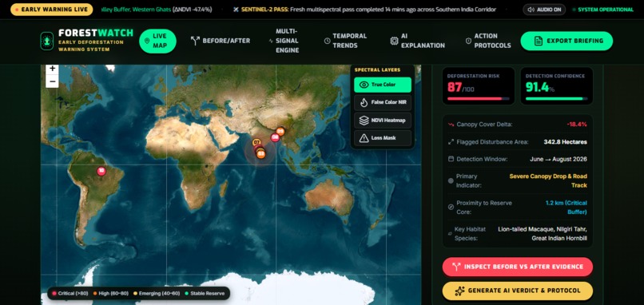644x305 pixels.
Task: Click the Western Ghats ticker entry
Action: click(157, 10)
